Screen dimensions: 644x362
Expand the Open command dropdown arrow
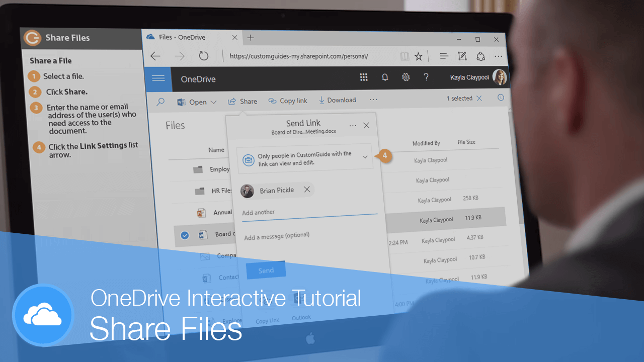tap(214, 101)
